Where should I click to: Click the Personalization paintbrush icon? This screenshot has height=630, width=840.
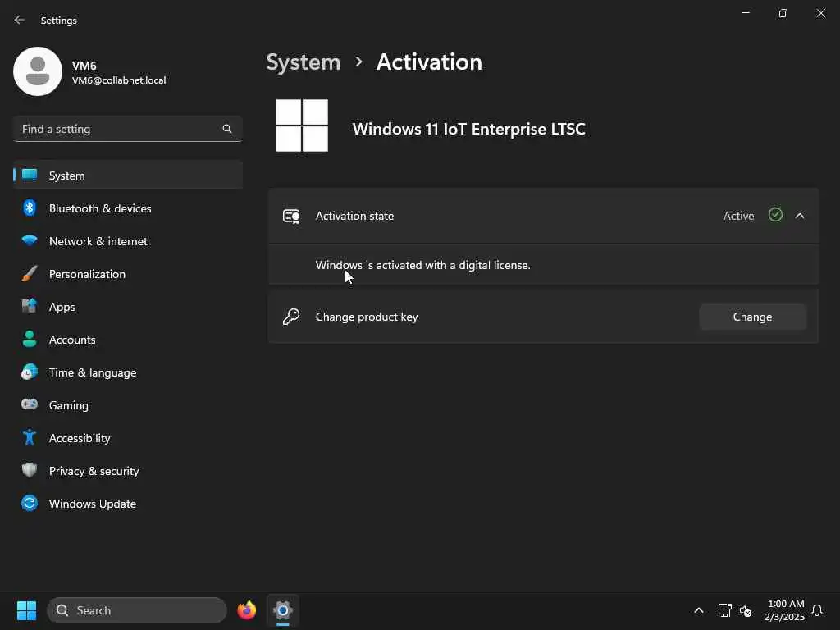tap(30, 274)
